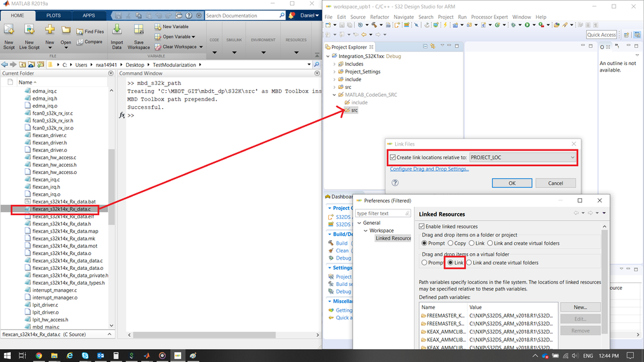Viewport: 644px width, 362px height.
Task: Open File Explorer from the taskbar
Action: (x=54, y=356)
